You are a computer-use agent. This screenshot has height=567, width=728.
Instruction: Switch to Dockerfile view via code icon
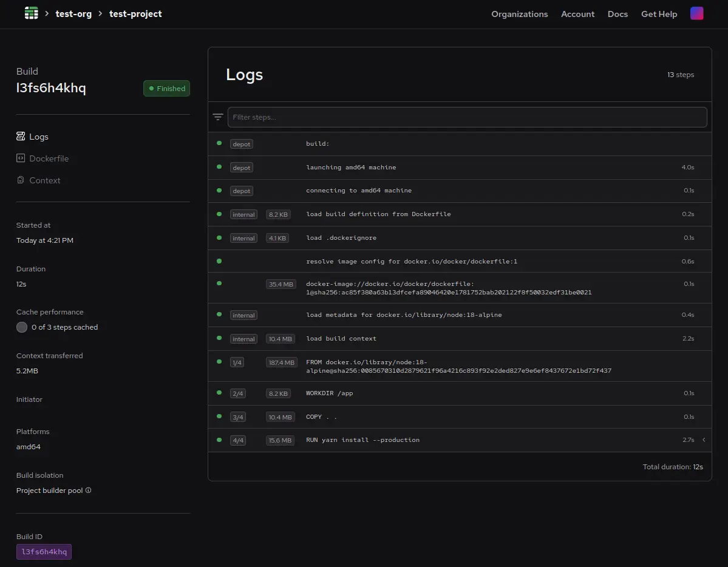coord(21,158)
